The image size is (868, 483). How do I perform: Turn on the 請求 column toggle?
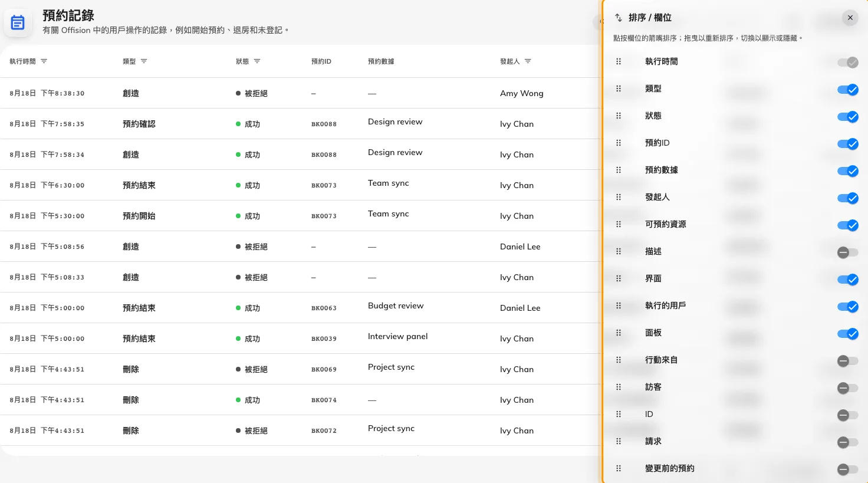848,442
